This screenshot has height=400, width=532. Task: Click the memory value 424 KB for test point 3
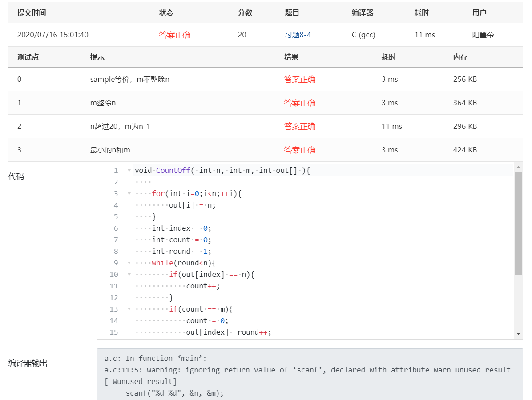pos(464,150)
